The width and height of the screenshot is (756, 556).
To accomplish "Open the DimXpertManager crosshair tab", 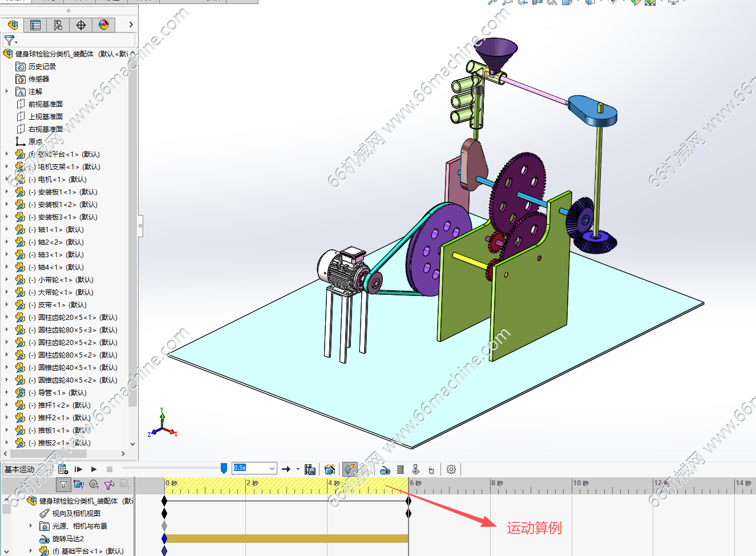I will pyautogui.click(x=81, y=25).
